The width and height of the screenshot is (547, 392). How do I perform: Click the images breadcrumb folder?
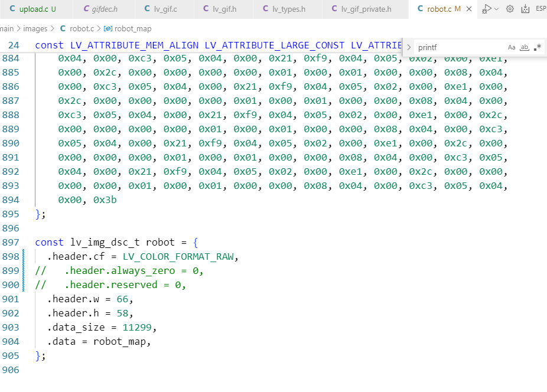click(x=37, y=28)
